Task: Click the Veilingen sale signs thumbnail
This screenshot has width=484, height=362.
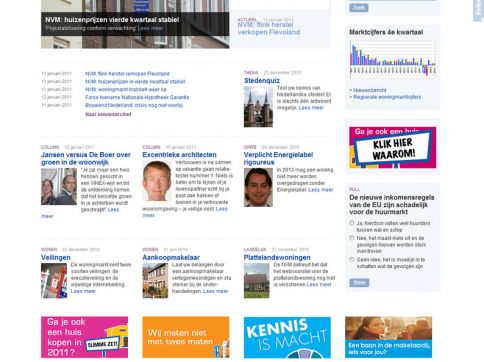Action: [x=54, y=281]
